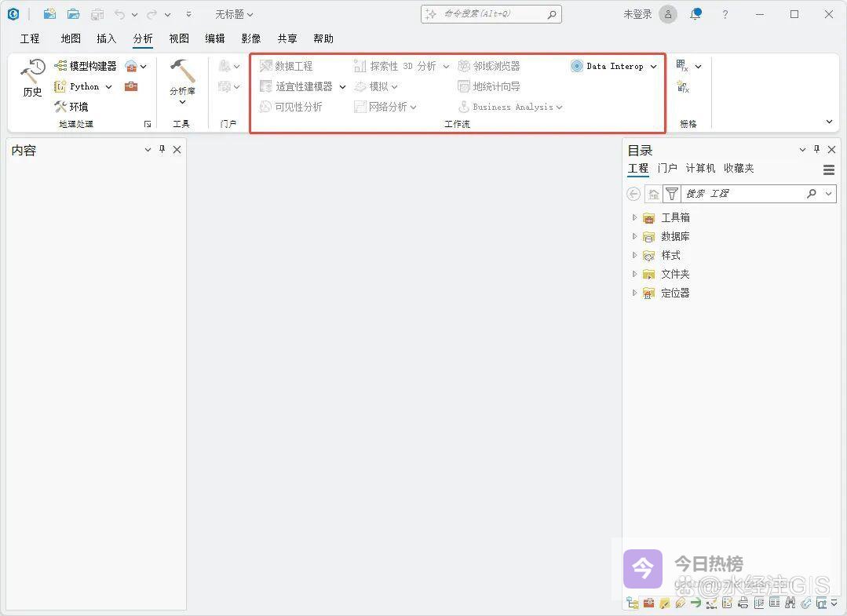This screenshot has height=616, width=847.
Task: Click the 命令搜索 search box
Action: tap(491, 14)
